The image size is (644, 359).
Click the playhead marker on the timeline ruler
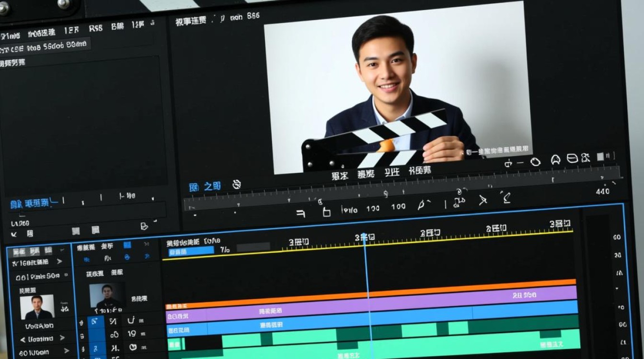tap(364, 237)
